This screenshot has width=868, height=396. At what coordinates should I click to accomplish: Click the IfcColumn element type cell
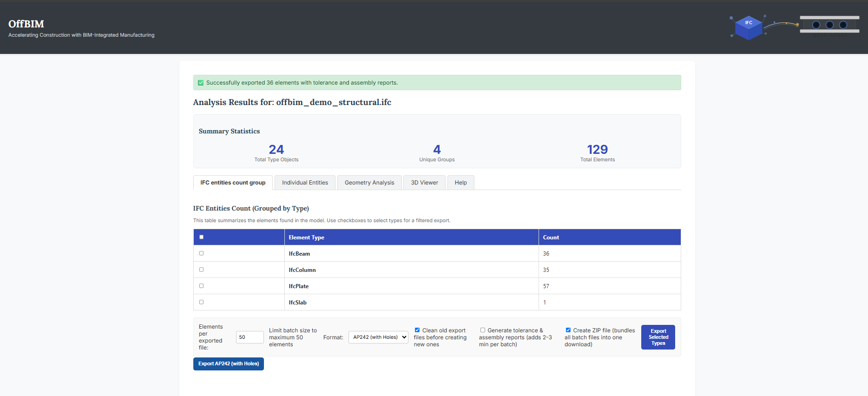411,270
